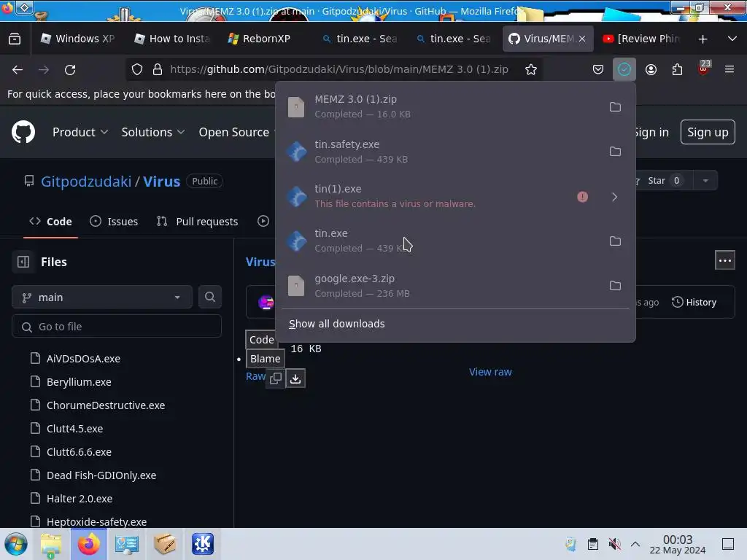Open AiVDsDOsA.exe in file tree
This screenshot has height=560, width=747.
(x=83, y=359)
